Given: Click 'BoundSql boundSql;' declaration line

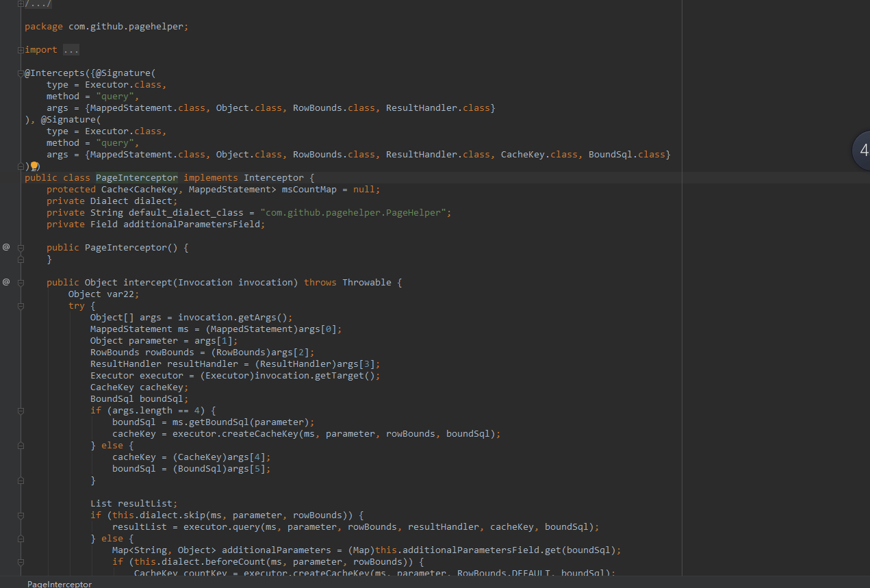Looking at the screenshot, I should [140, 398].
